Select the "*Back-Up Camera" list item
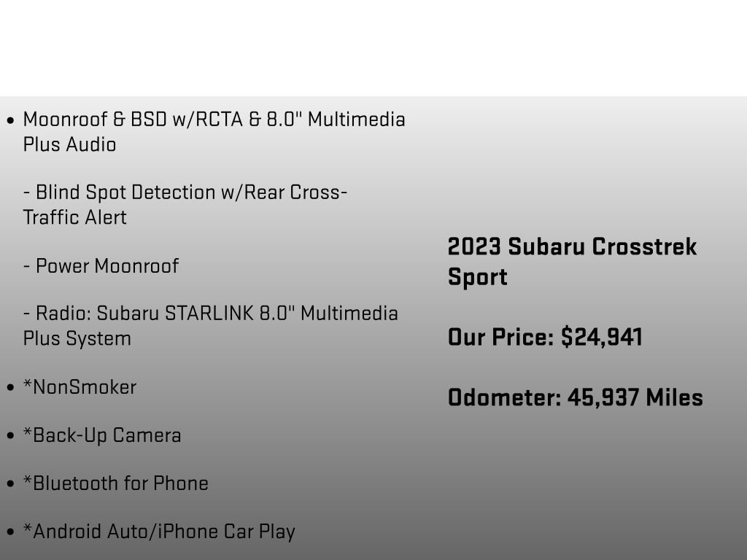This screenshot has height=560, width=747. coord(102,435)
